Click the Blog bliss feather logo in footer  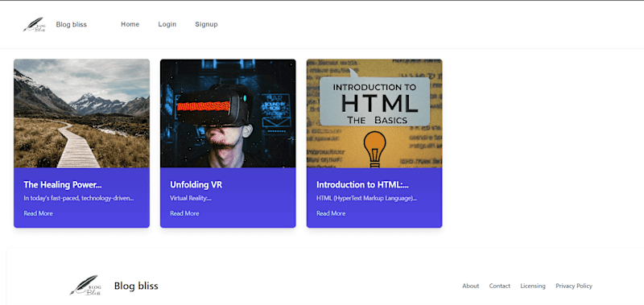[x=85, y=286]
